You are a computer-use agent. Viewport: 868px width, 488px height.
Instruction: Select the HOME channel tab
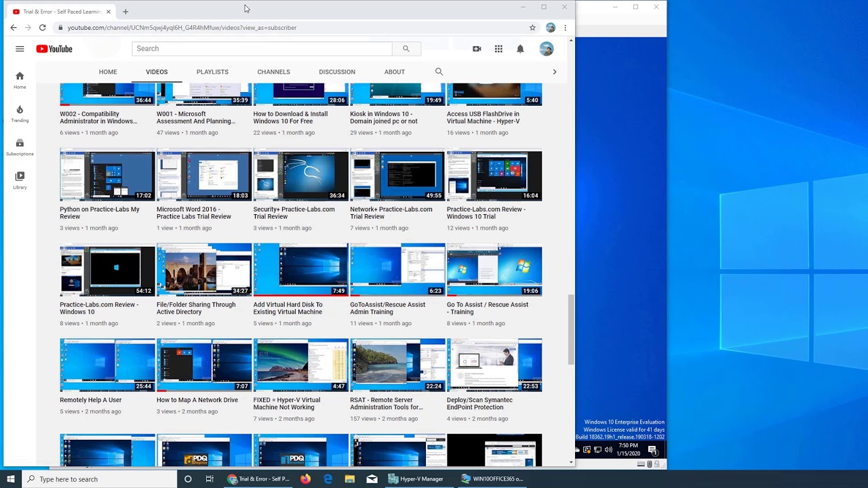[x=108, y=72]
